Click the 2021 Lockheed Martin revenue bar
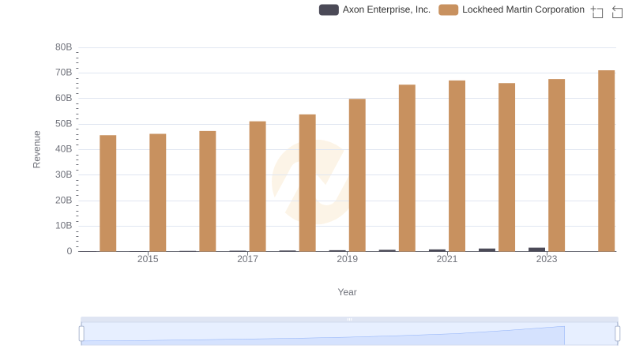The width and height of the screenshot is (632, 364). coord(457,166)
